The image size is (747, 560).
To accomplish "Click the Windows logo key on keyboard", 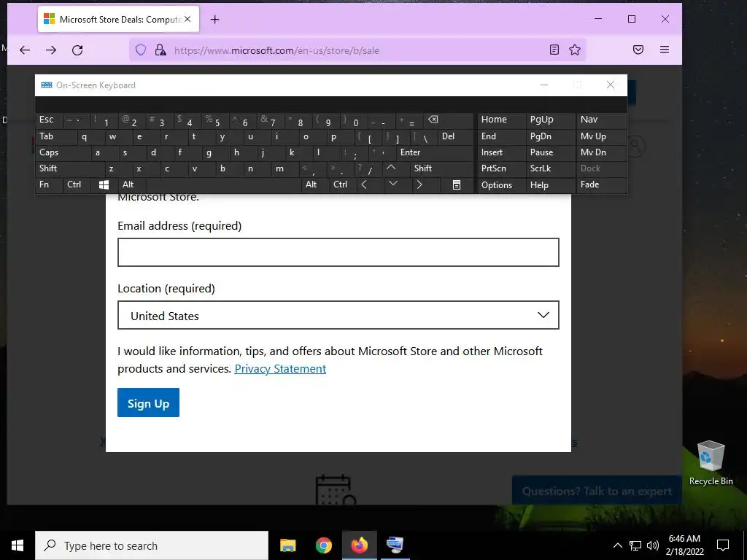I will (x=104, y=184).
